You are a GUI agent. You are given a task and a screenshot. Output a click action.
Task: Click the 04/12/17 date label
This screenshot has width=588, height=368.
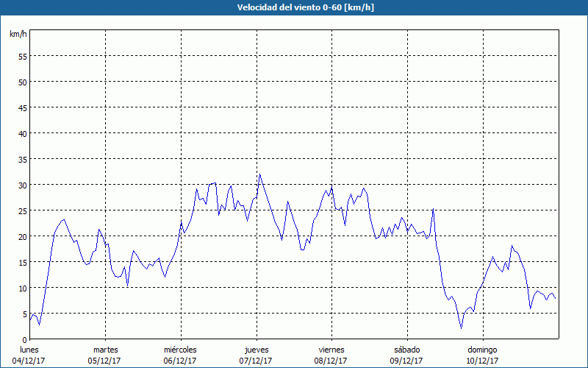point(29,361)
